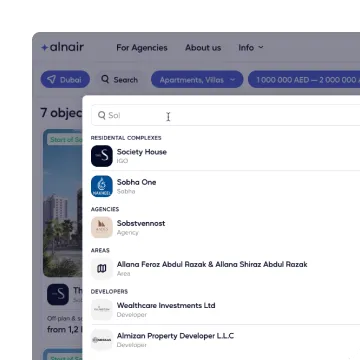The image size is (360, 360).
Task: Click the Search button in filter bar
Action: 119,80
